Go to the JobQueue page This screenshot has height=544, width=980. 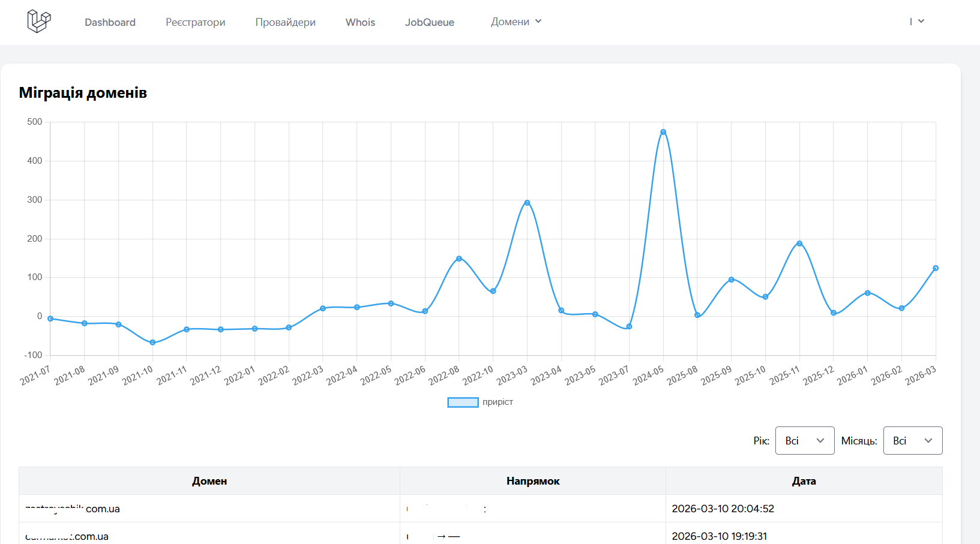(430, 22)
